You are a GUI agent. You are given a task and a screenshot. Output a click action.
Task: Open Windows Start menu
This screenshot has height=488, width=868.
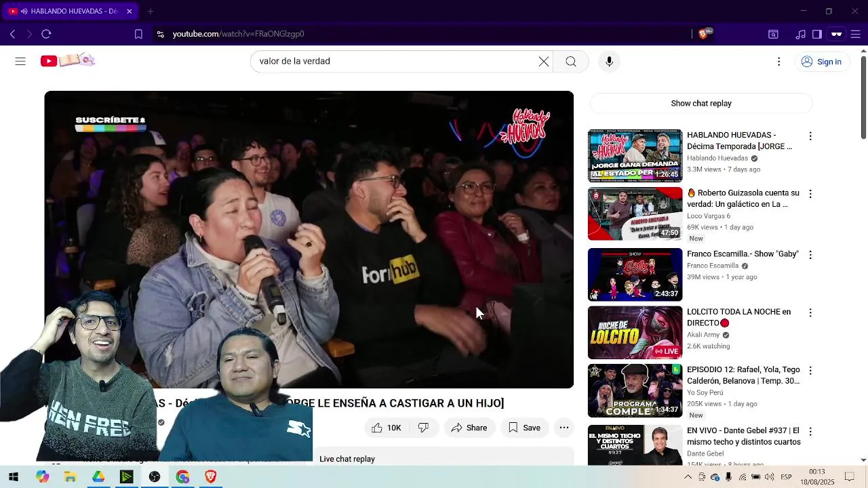click(13, 477)
